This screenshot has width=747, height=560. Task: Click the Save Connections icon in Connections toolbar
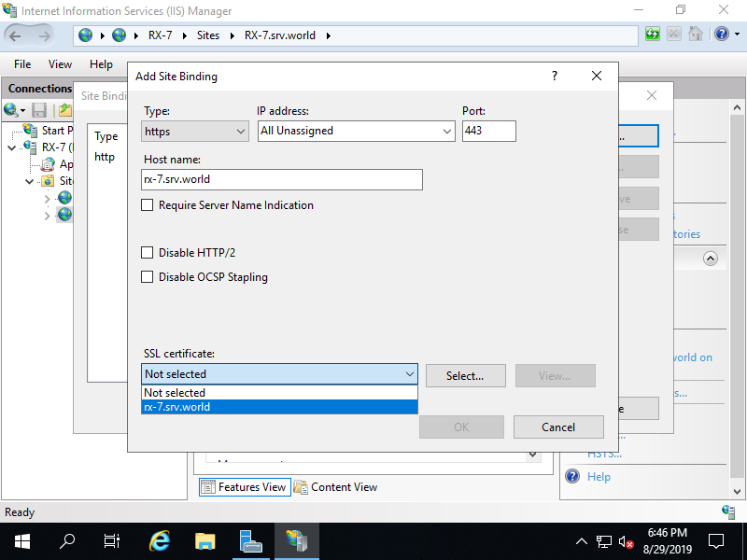(38, 109)
